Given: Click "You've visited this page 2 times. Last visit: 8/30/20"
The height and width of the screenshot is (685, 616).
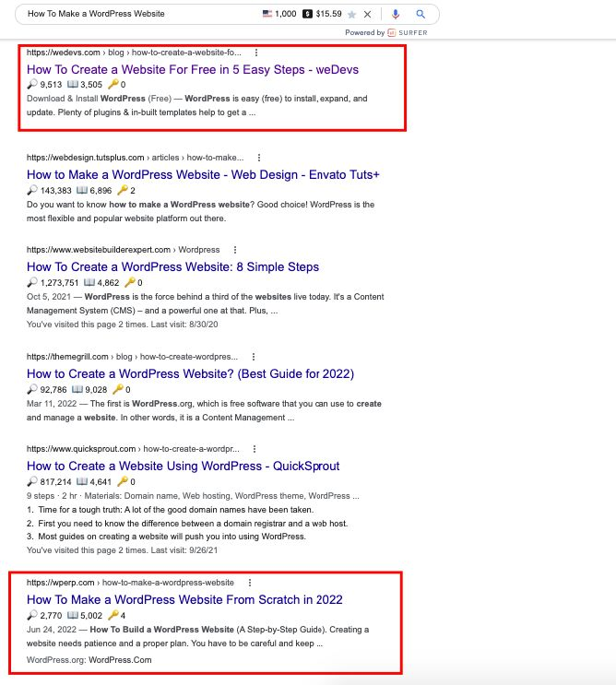Looking at the screenshot, I should tap(123, 325).
